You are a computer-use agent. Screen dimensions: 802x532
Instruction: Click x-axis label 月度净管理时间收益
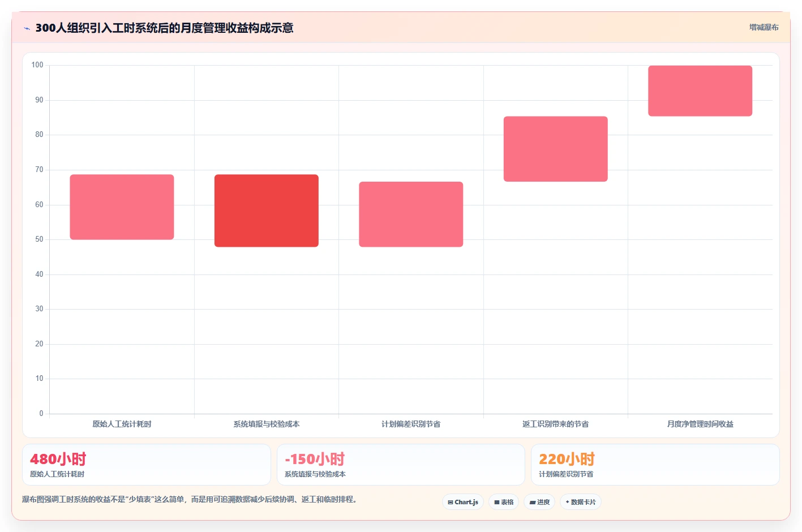[x=700, y=424]
